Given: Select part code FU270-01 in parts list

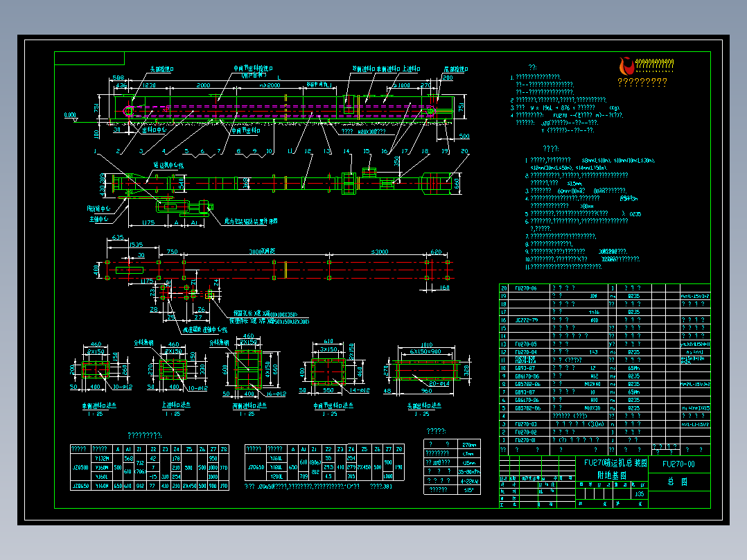Looking at the screenshot, I should pos(525,440).
